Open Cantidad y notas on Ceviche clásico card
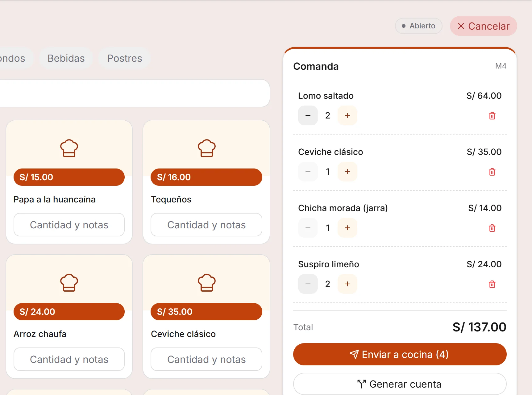532x395 pixels. click(x=206, y=359)
